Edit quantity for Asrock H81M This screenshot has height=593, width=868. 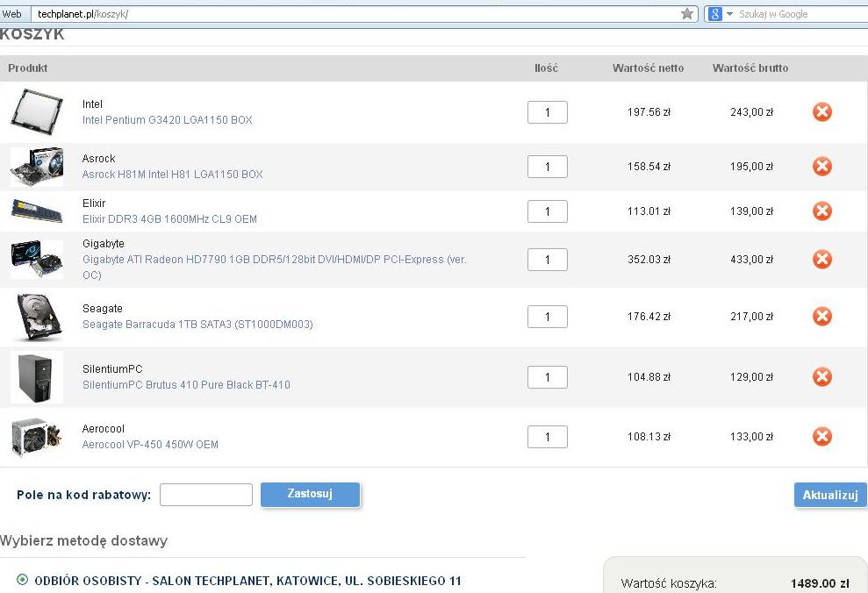point(548,167)
